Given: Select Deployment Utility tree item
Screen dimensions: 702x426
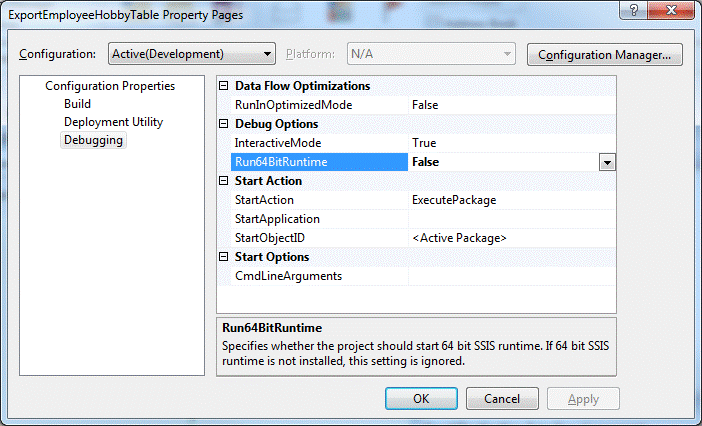Looking at the screenshot, I should [113, 122].
